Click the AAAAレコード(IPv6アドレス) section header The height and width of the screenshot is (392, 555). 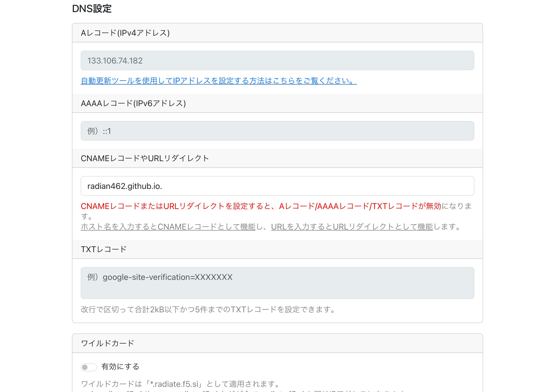click(134, 103)
